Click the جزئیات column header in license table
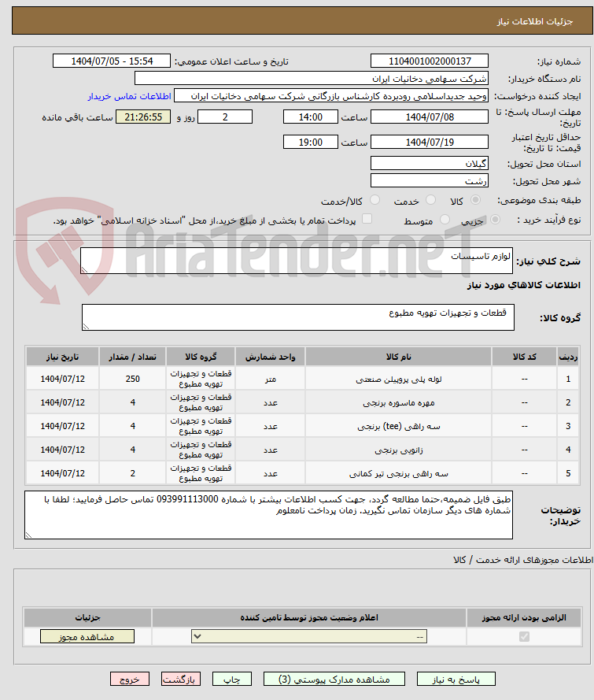The height and width of the screenshot is (700, 594). pos(87,617)
